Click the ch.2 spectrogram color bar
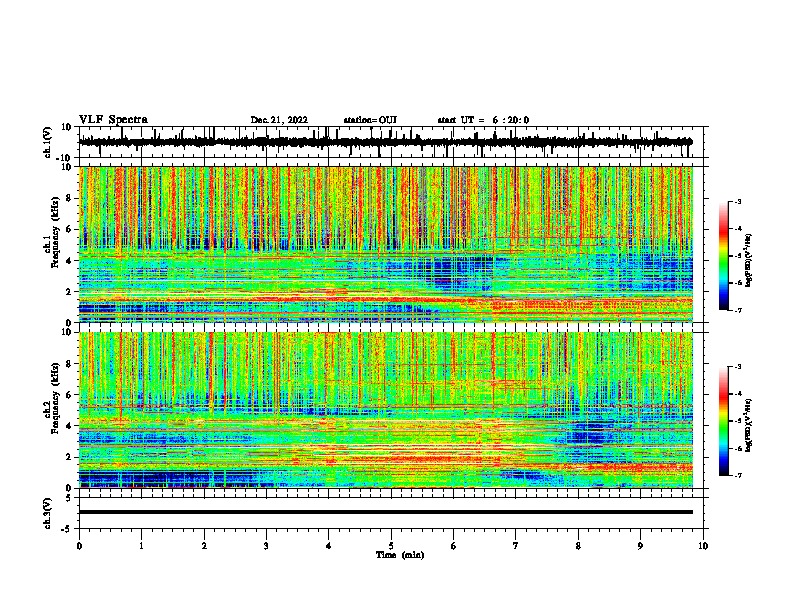Screen dimensions: 792x612 tap(724, 421)
